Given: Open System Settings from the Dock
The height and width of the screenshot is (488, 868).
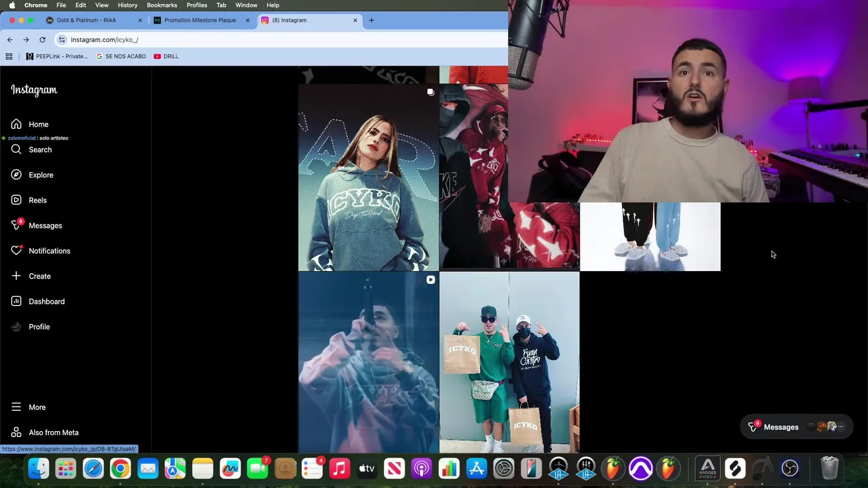Looking at the screenshot, I should [x=504, y=468].
